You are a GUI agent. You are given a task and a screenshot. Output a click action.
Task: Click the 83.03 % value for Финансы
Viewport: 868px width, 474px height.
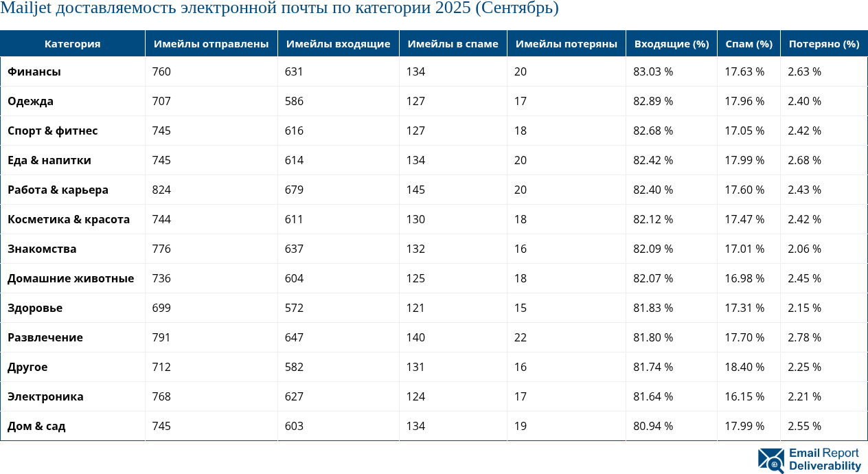652,71
